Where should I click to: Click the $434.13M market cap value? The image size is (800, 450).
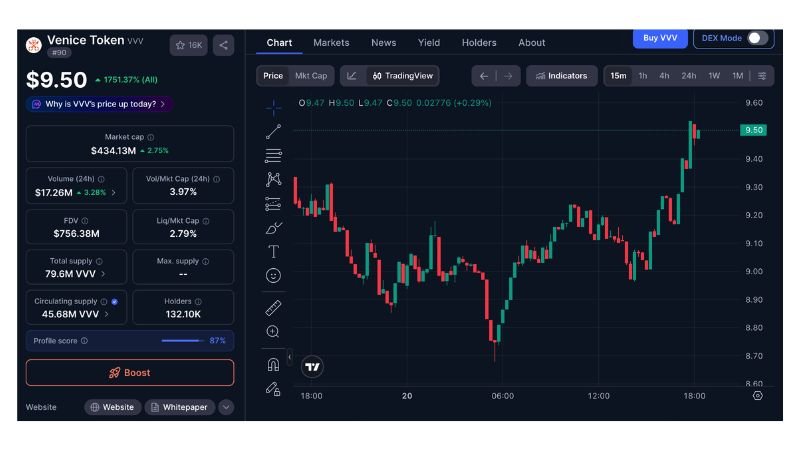[x=113, y=151]
